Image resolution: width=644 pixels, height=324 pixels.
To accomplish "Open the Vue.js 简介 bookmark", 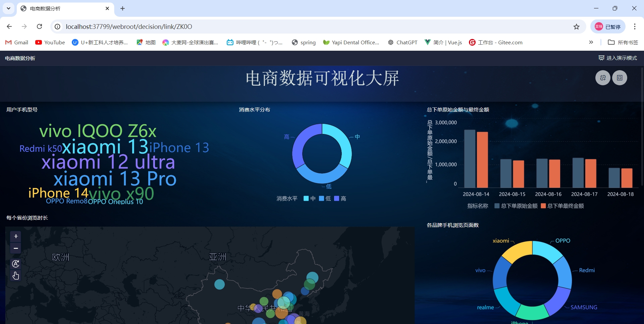I will pyautogui.click(x=443, y=42).
